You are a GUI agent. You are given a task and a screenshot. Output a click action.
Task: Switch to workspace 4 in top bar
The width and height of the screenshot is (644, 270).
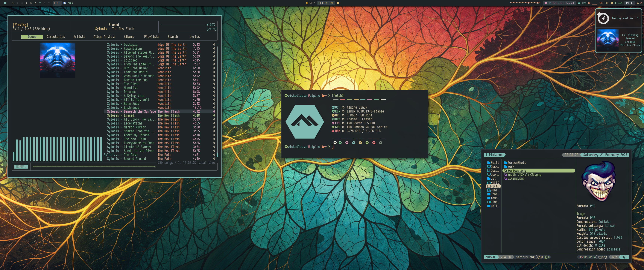click(26, 3)
